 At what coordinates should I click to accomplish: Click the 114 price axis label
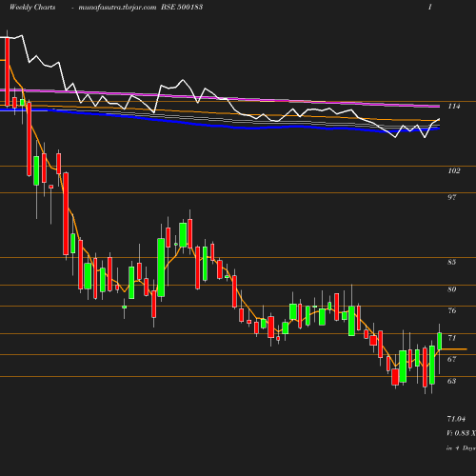pyautogui.click(x=454, y=107)
